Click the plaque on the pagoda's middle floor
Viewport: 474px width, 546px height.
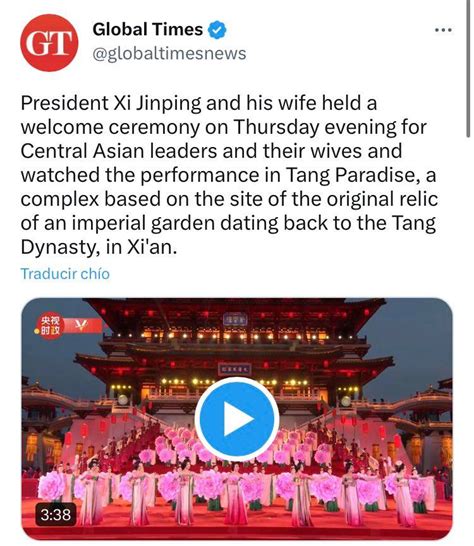(x=234, y=369)
